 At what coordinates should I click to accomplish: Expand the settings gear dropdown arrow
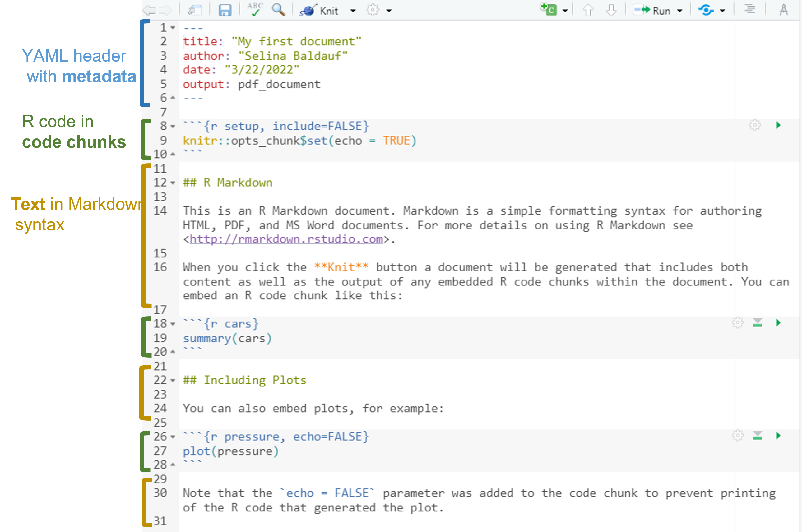(389, 11)
